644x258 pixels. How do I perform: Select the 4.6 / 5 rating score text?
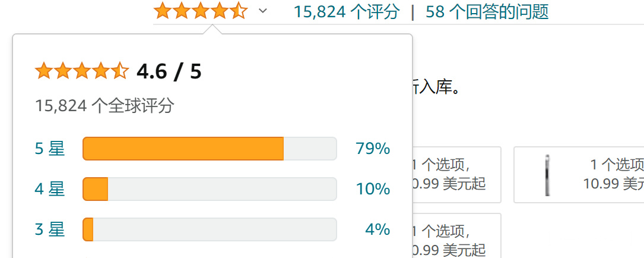169,71
